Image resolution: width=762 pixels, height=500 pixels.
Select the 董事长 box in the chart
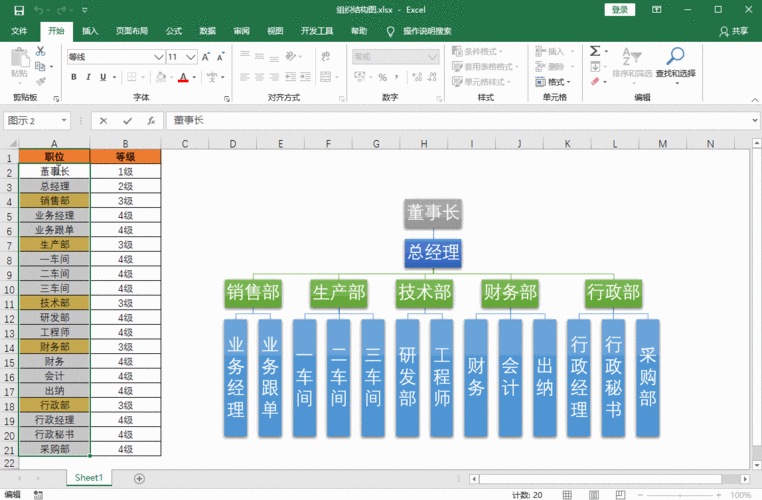[433, 213]
